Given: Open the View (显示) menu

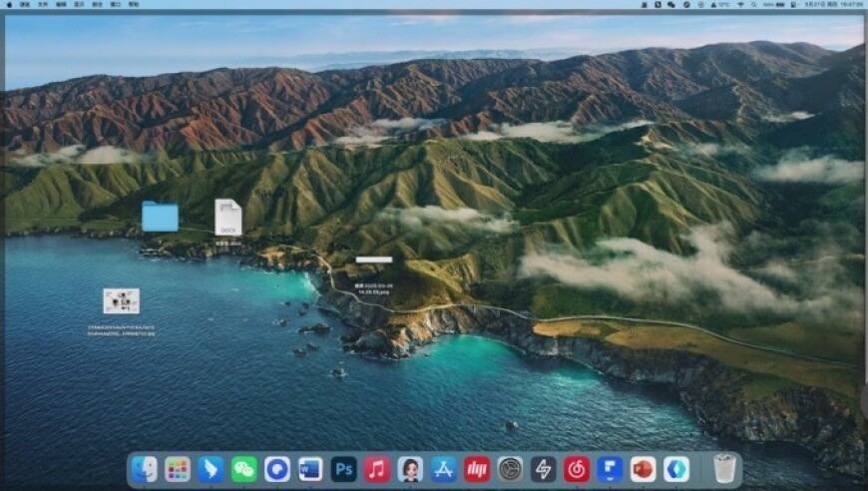Looking at the screenshot, I should (x=79, y=4).
